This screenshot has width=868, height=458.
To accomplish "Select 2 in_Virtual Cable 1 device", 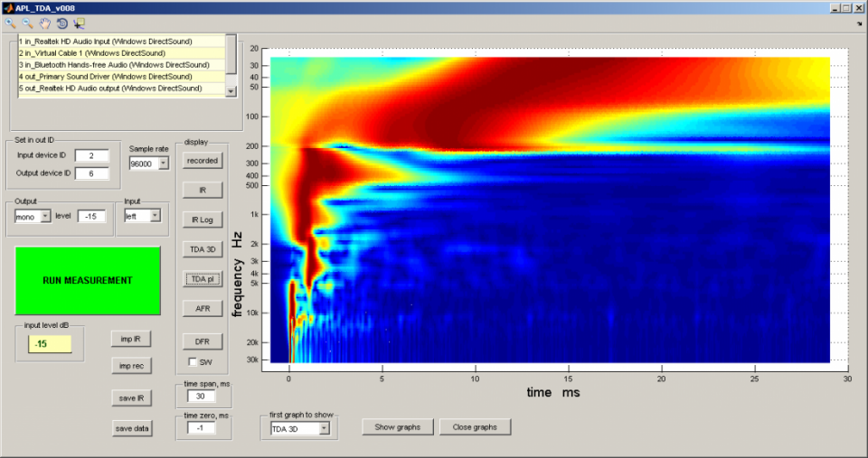I will pyautogui.click(x=122, y=53).
